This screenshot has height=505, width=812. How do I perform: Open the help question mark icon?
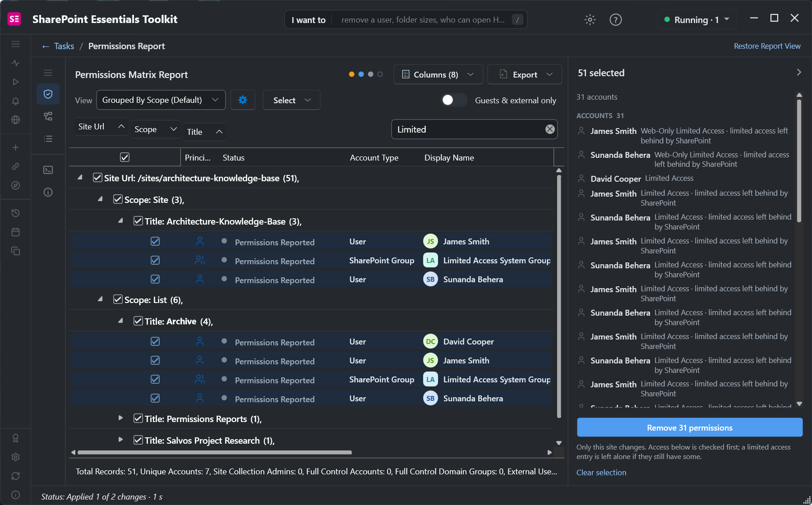click(616, 20)
